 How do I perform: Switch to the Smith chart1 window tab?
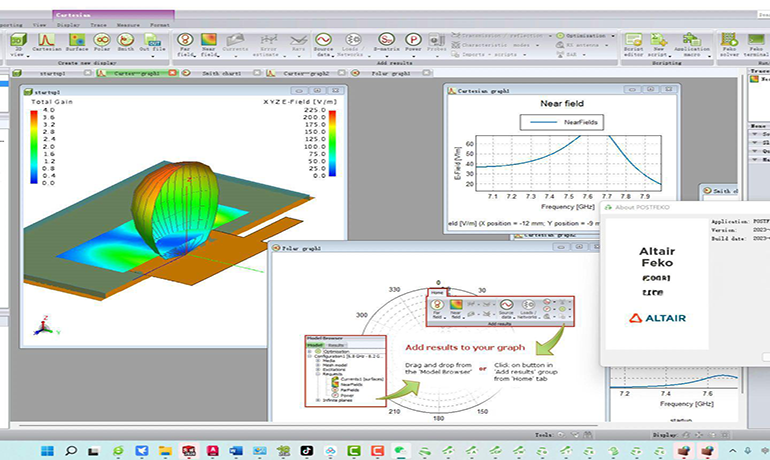221,73
